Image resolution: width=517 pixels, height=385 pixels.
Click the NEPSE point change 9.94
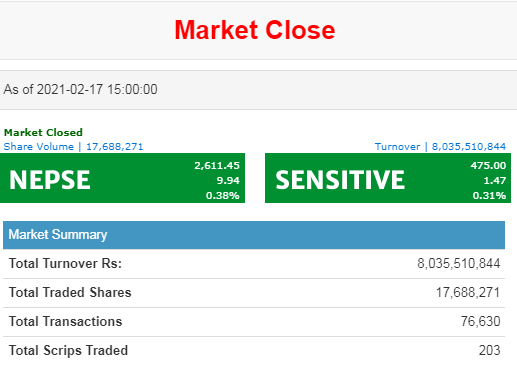[x=228, y=180]
